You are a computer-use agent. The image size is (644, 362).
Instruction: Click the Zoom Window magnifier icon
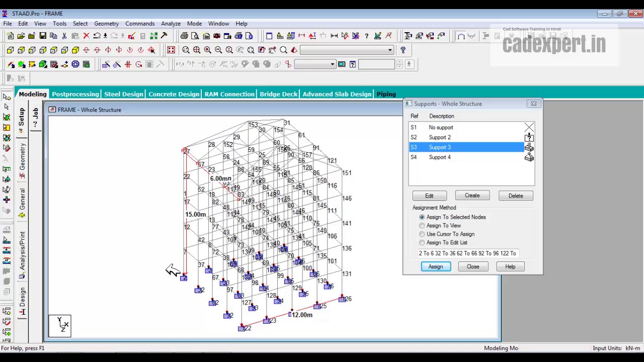(186, 50)
